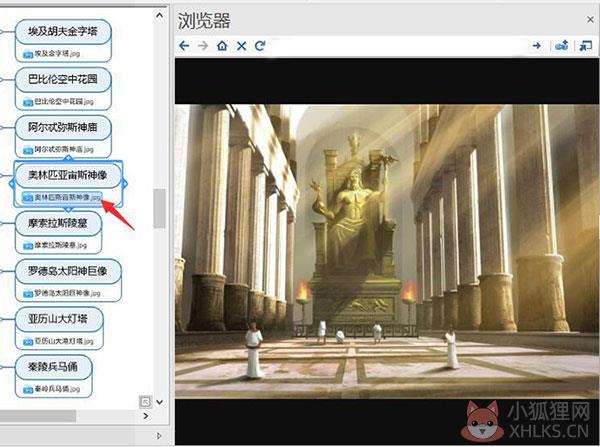Select the 巴比伦空中花园 topic
600x447 pixels.
tap(63, 79)
